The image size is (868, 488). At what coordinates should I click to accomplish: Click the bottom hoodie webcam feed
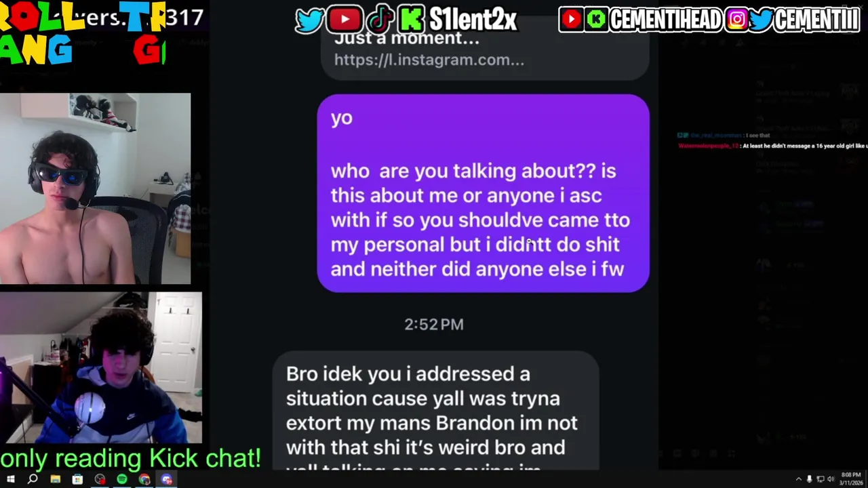point(101,367)
